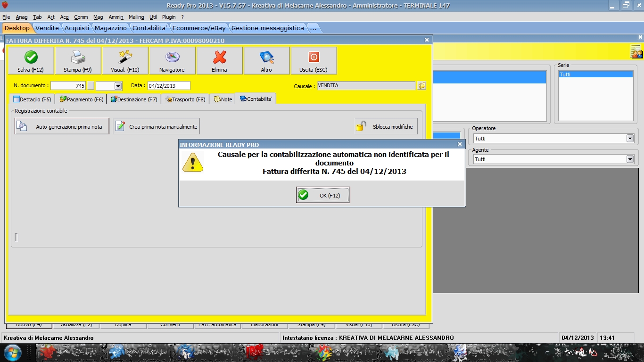Viewport: 644px width, 362px height.
Task: Open the Mailing menu
Action: click(136, 17)
